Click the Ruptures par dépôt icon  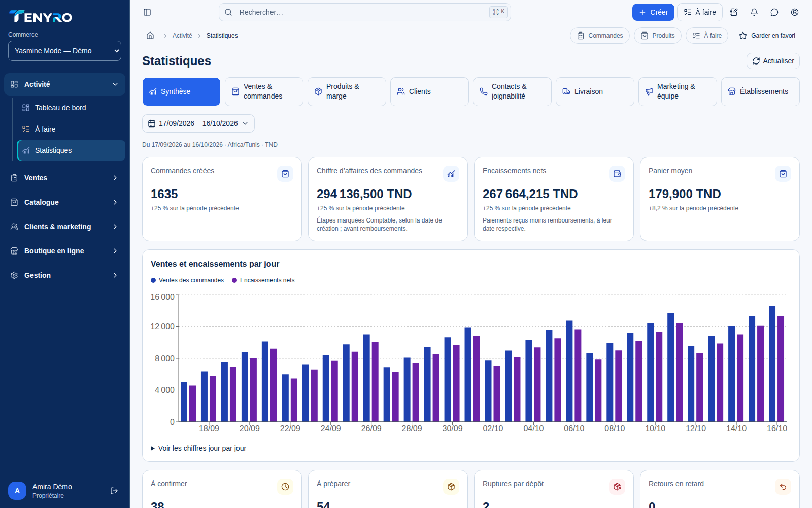coord(617,487)
